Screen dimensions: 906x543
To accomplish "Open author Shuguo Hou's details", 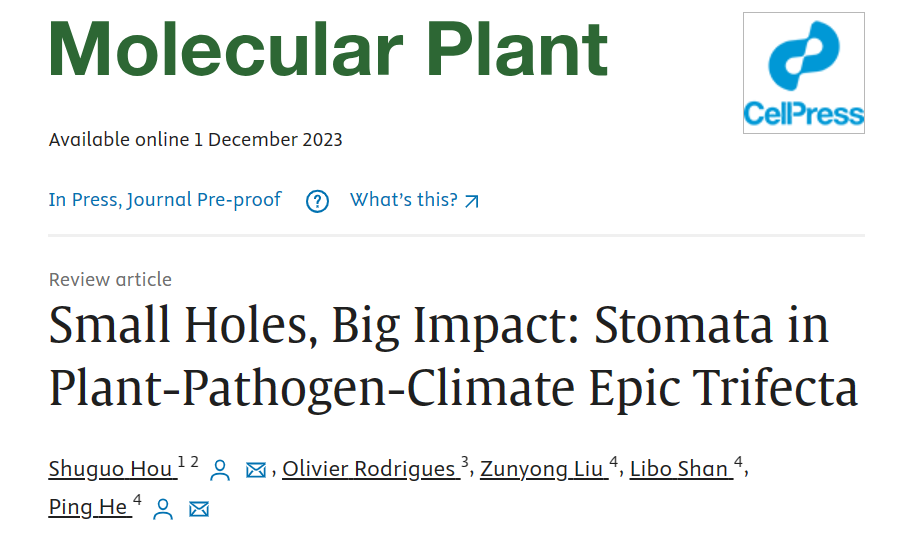I will [x=111, y=469].
